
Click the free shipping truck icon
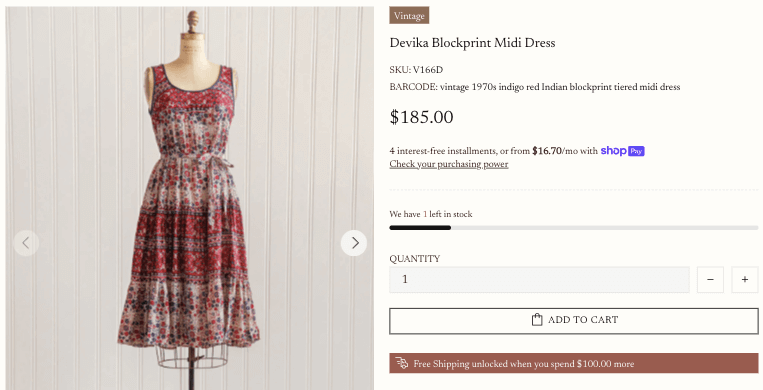coord(401,363)
